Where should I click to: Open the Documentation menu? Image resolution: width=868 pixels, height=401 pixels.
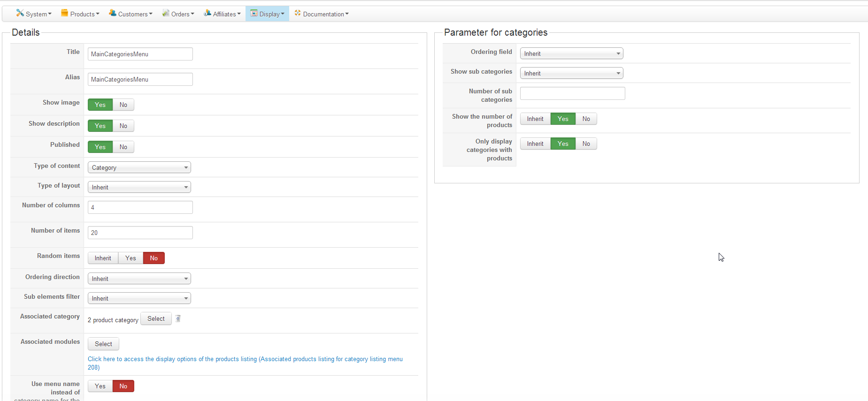[x=322, y=14]
